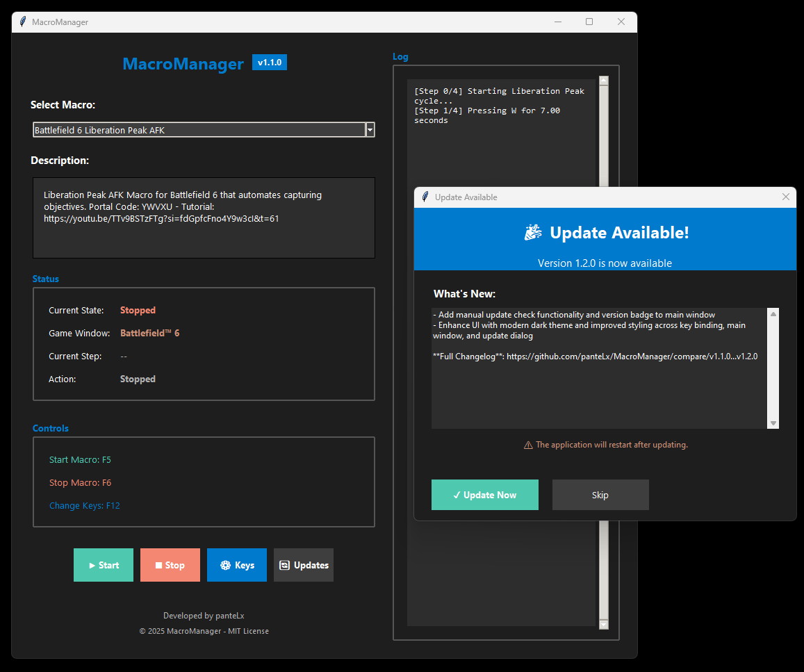Click the MacroManager blue heading title

pos(183,63)
